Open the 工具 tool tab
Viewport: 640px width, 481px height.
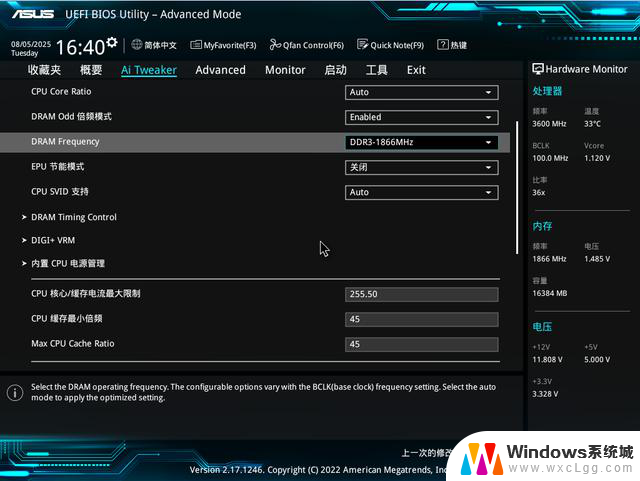coord(376,70)
